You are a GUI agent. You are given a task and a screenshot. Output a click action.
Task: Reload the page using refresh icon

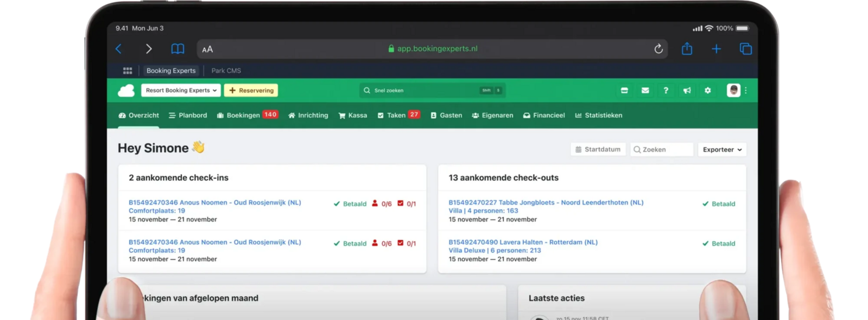(x=658, y=49)
